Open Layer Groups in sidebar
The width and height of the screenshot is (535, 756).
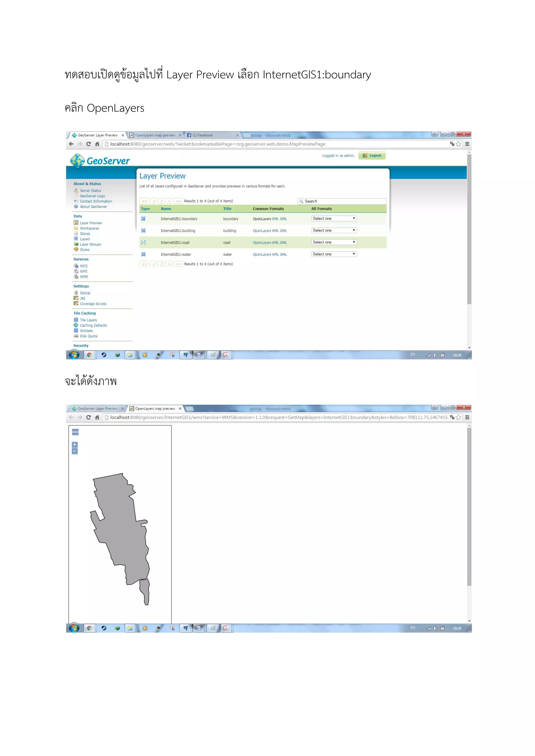click(x=90, y=244)
